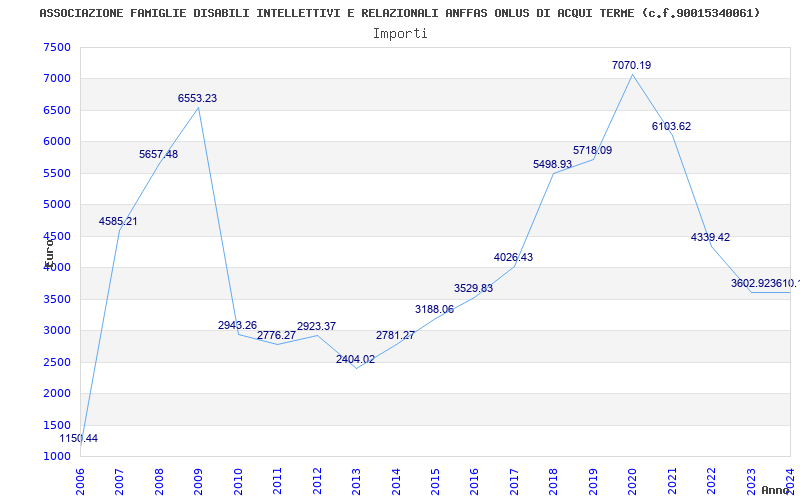Click the 2776.27 data label
Viewport: 800px width, 500px height.
point(276,336)
